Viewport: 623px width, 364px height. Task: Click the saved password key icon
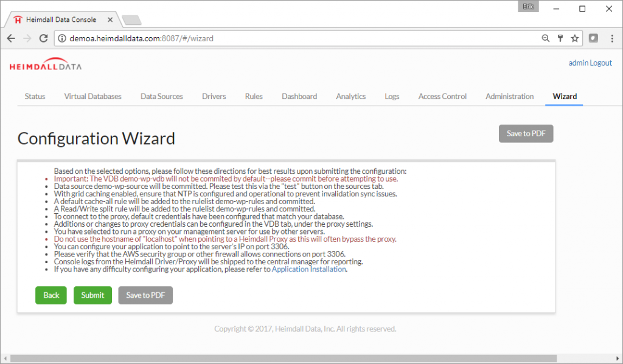pos(560,38)
